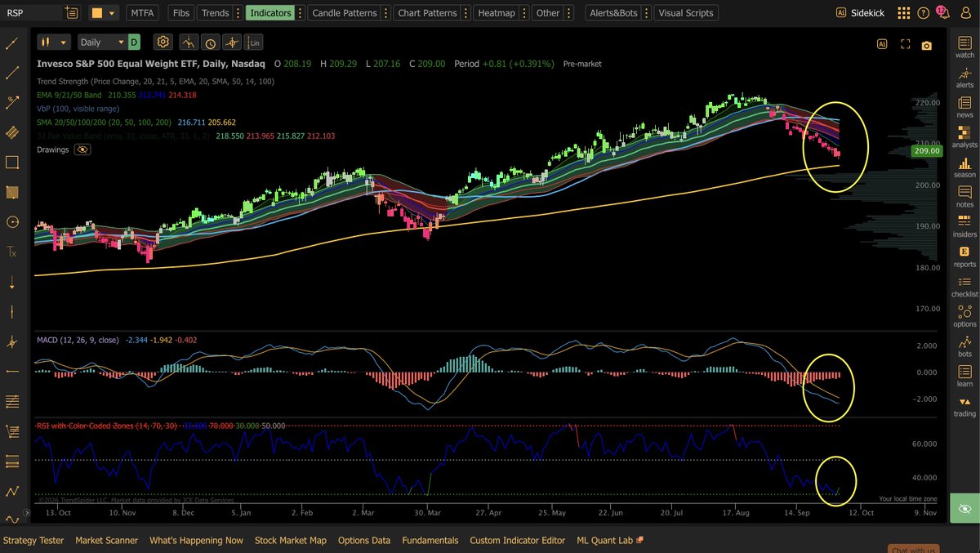Open the Stock Market Map link
The width and height of the screenshot is (980, 553).
coord(290,540)
